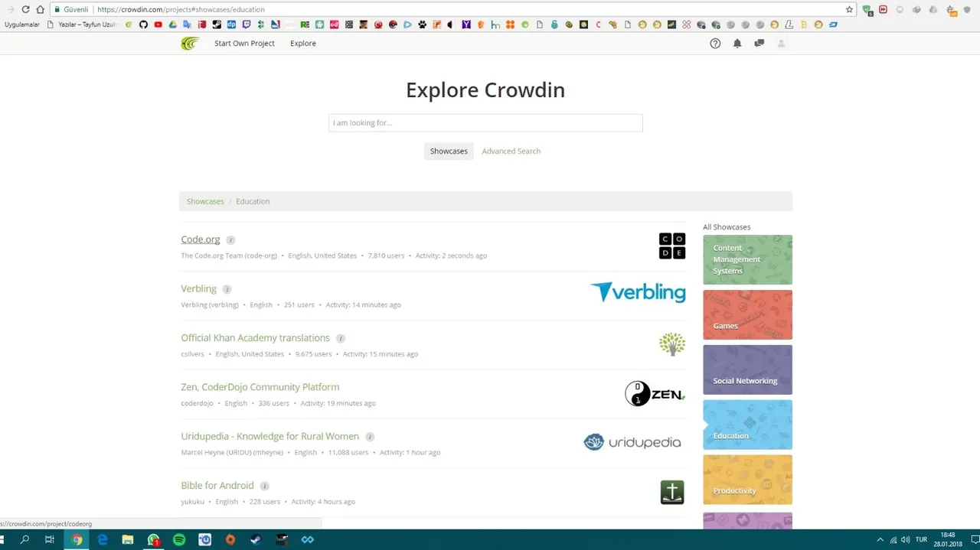
Task: Click the info icon beside Bible for Android
Action: [264, 486]
